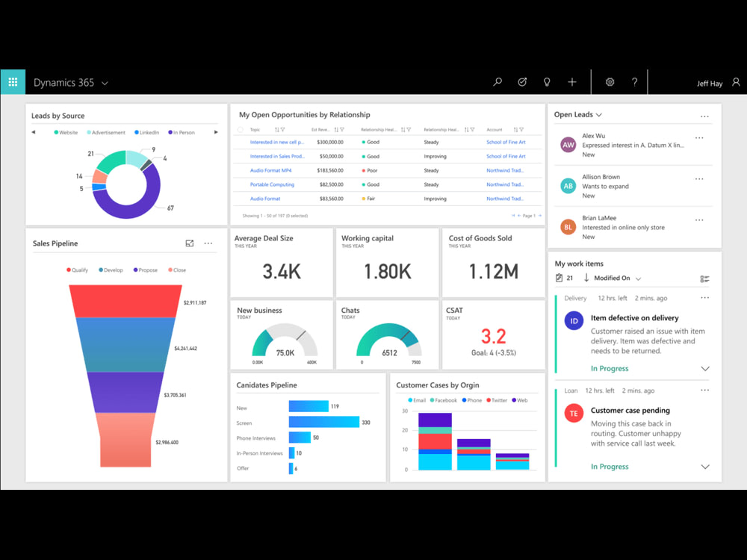Open ellipsis menu on the Delivery work item

(704, 298)
